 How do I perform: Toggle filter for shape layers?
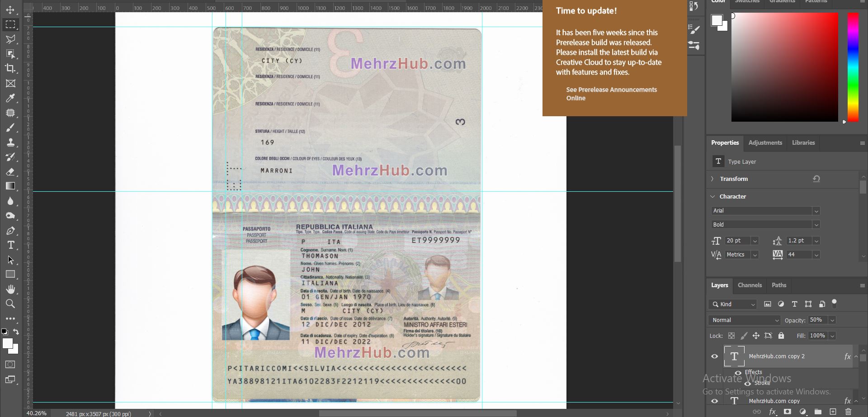[808, 304]
